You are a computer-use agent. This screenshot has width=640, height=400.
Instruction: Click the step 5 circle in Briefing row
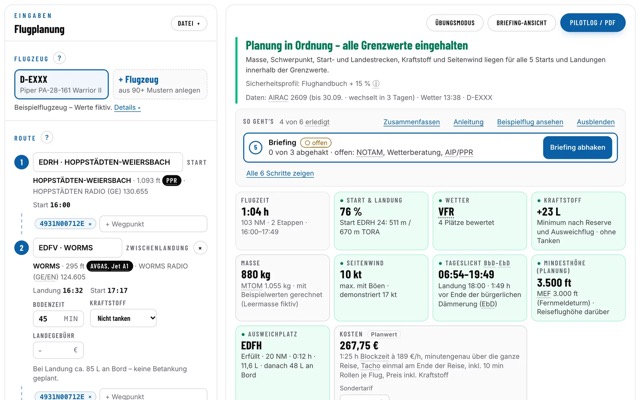(256, 147)
